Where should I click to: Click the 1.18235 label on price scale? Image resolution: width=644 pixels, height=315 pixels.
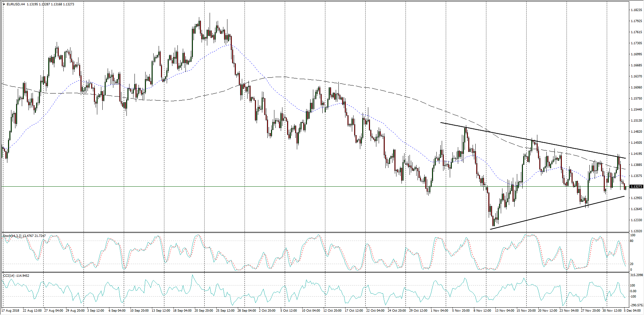coord(636,10)
